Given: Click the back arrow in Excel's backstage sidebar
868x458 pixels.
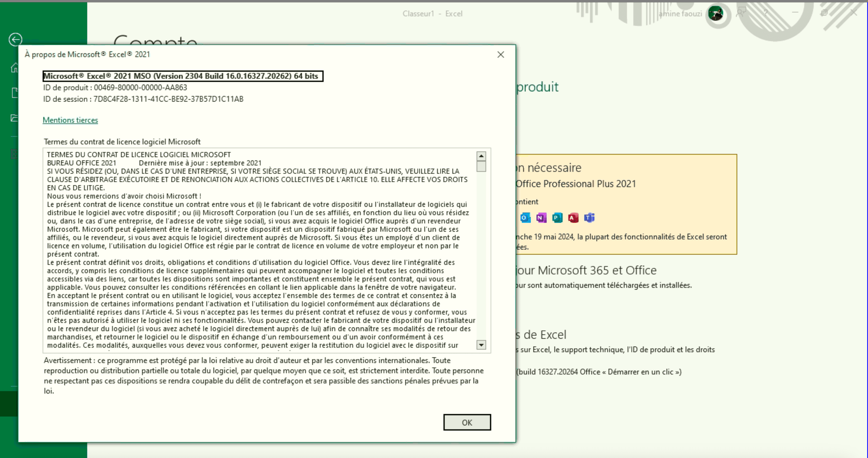Looking at the screenshot, I should point(15,40).
